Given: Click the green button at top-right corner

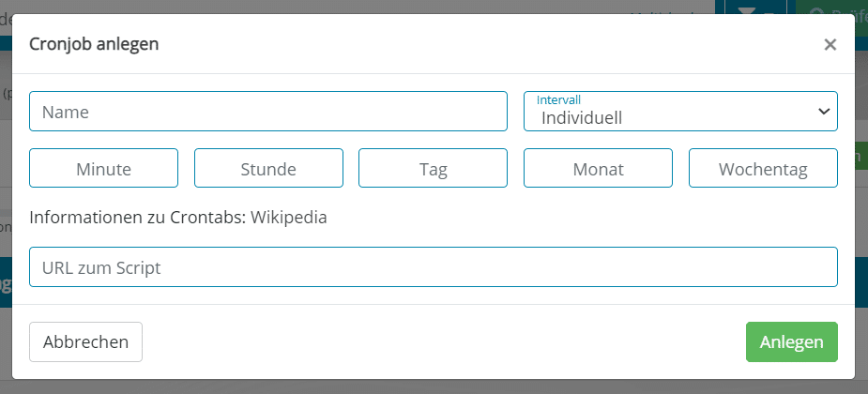Looking at the screenshot, I should [831, 8].
